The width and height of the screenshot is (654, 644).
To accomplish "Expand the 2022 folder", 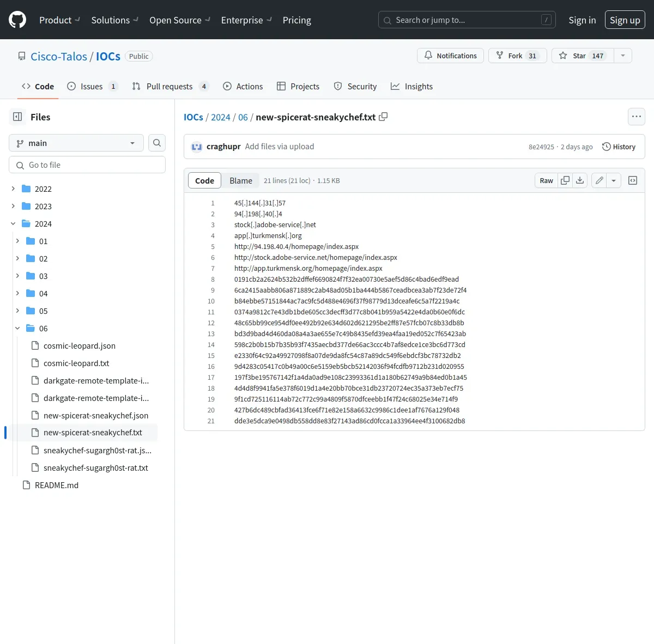I will [13, 189].
